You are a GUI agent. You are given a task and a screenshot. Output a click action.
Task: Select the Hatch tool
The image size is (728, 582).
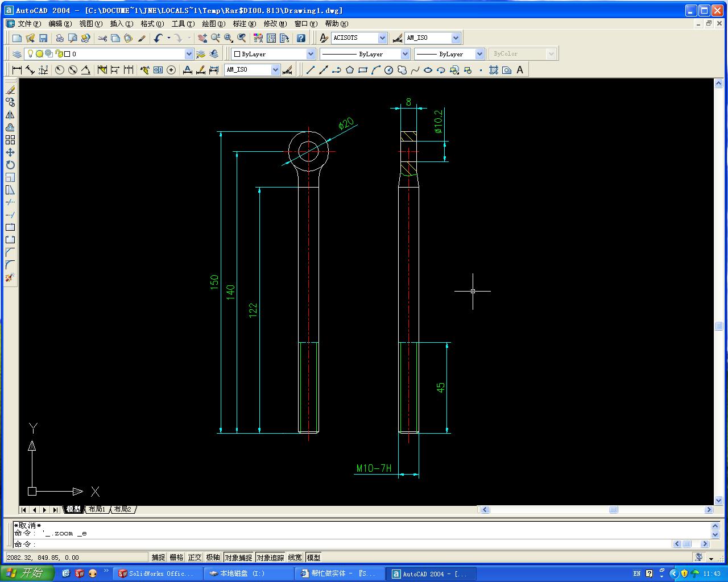tap(494, 70)
